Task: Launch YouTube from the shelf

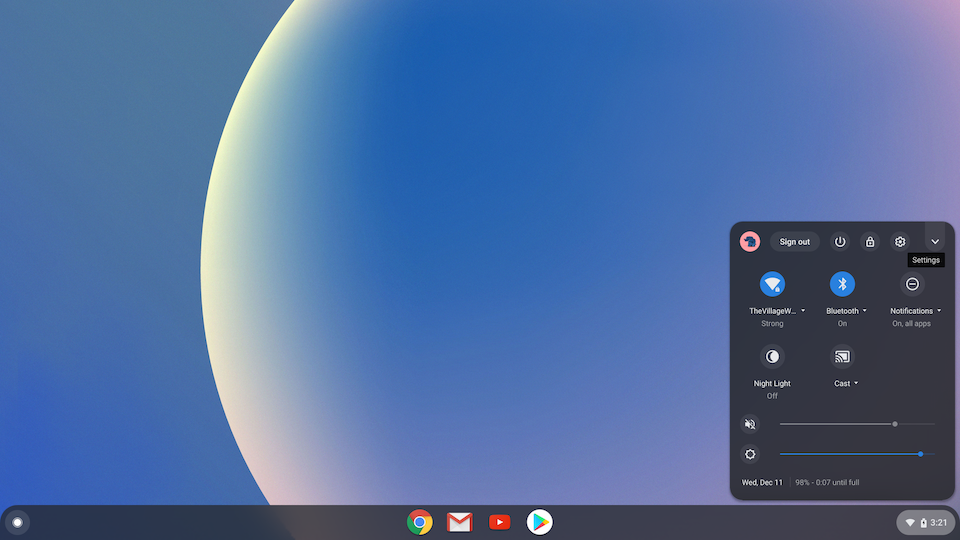Action: pos(500,522)
